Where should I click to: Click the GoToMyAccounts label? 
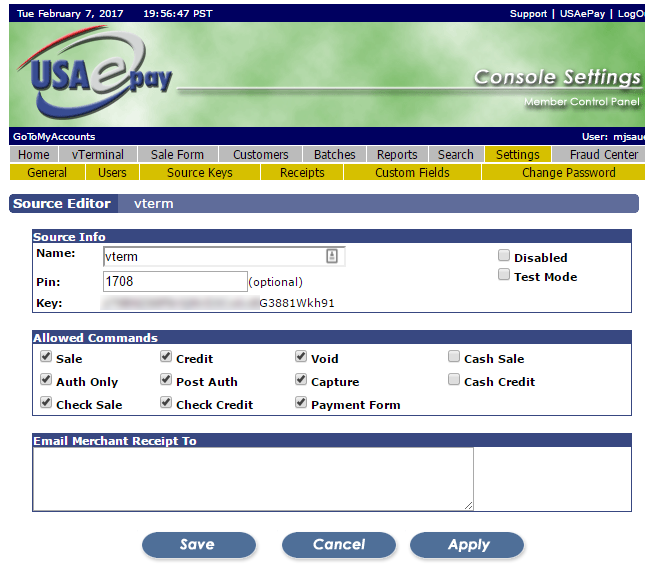point(54,137)
